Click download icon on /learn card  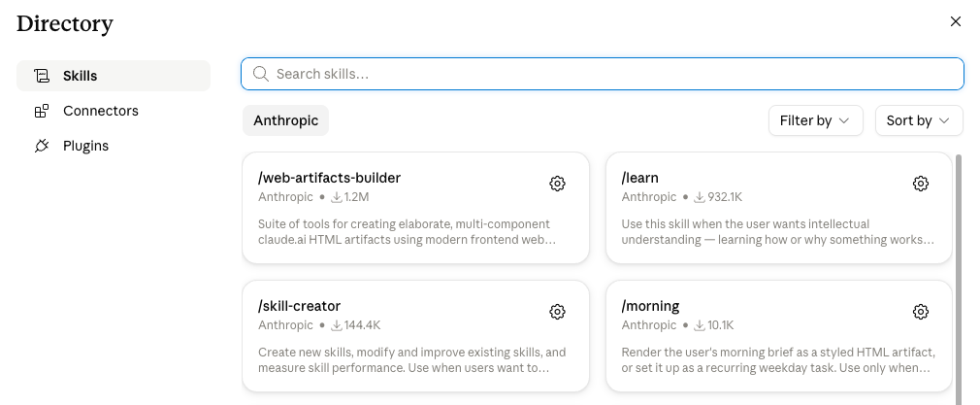[x=700, y=197]
